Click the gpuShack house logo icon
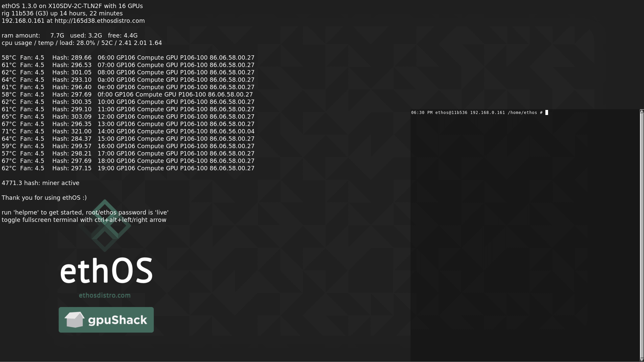644x362 pixels. pyautogui.click(x=74, y=320)
